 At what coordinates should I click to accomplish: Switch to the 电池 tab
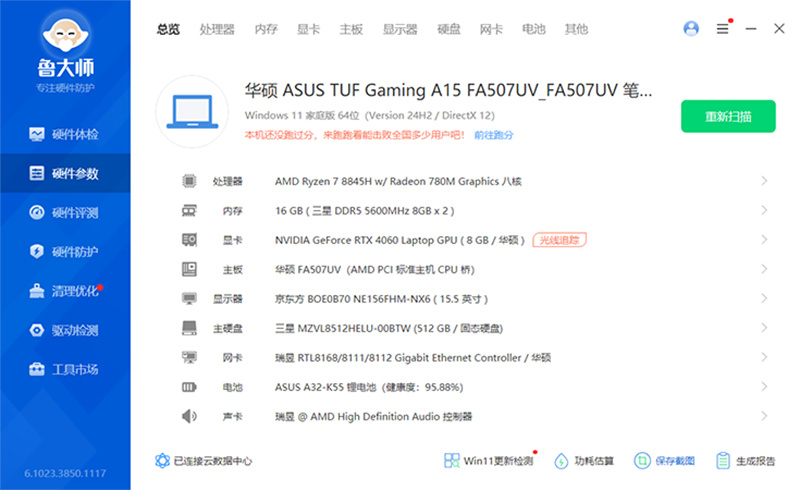click(x=533, y=29)
